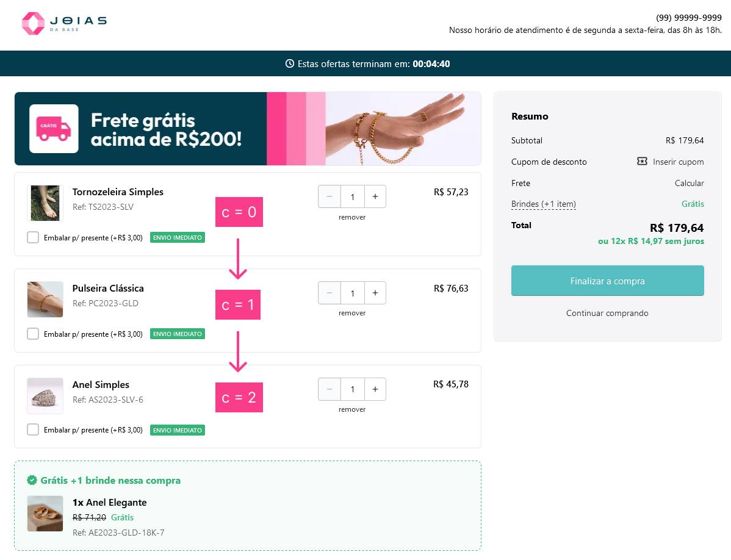Enable gift wrap for Tornozeleira Simples

tap(33, 237)
